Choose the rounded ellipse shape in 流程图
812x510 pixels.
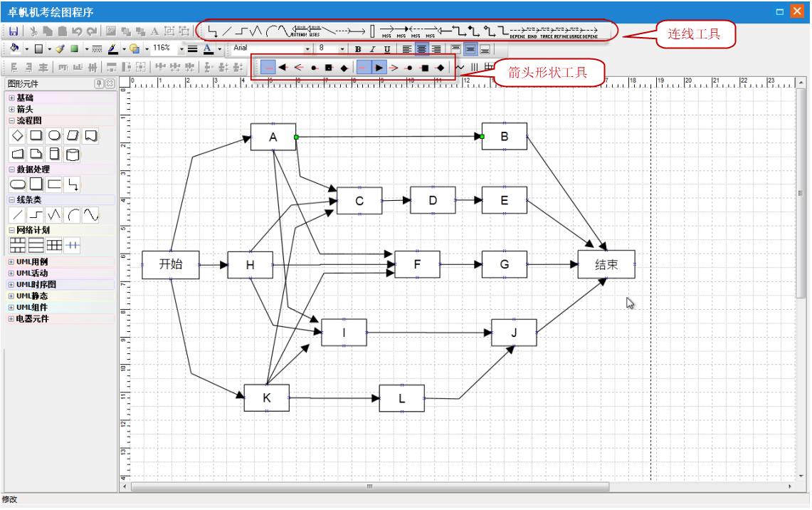(x=54, y=136)
